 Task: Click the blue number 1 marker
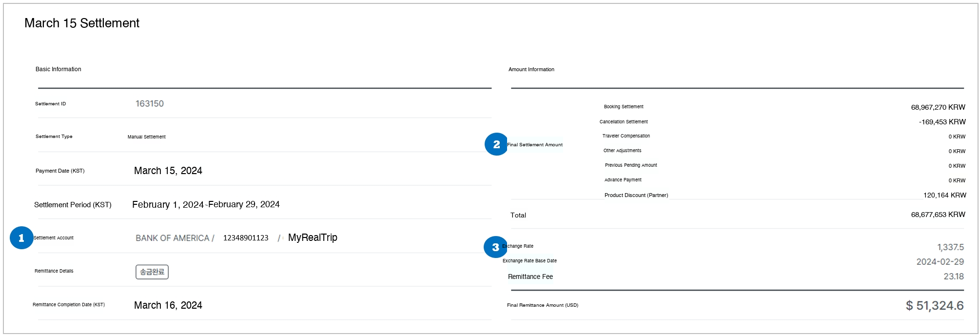[21, 238]
